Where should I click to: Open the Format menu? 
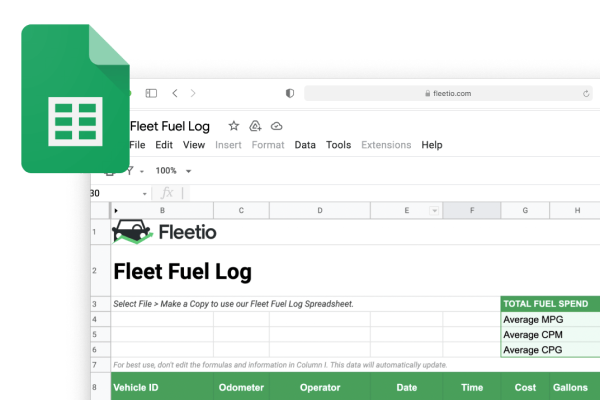[268, 145]
